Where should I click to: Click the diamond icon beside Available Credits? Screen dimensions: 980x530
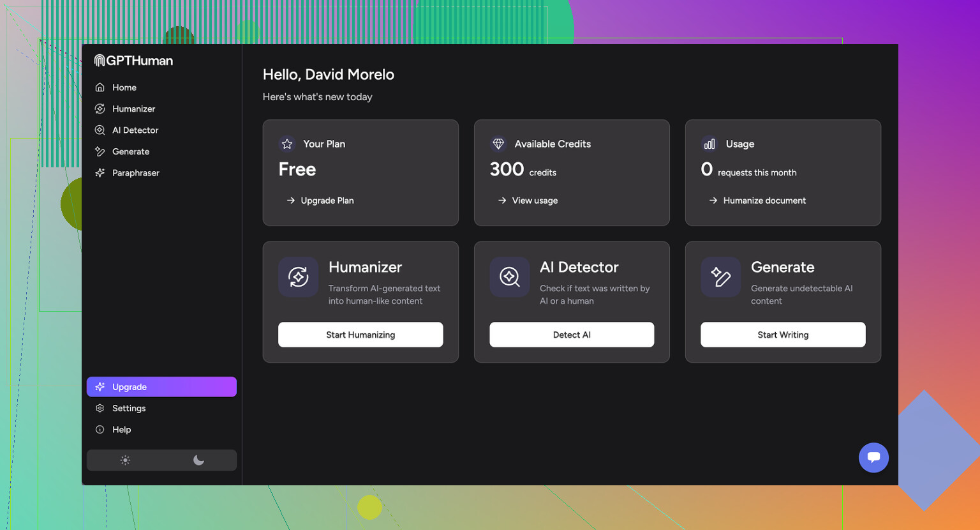point(498,144)
